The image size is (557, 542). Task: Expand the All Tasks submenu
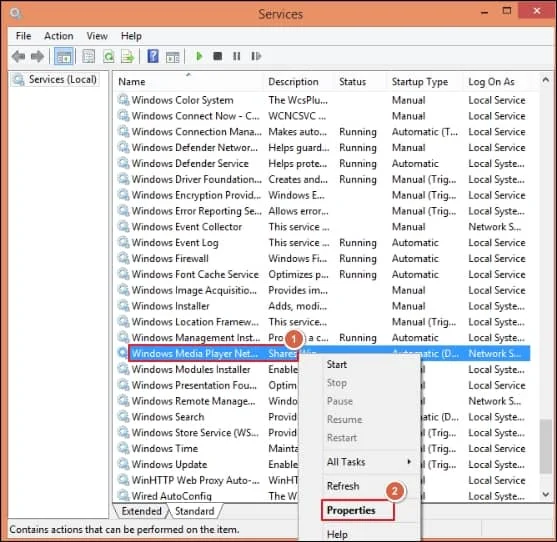pos(369,462)
